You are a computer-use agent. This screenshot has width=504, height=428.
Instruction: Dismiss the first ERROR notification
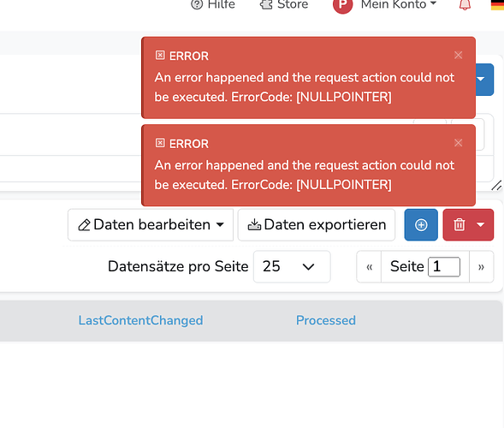click(x=459, y=55)
